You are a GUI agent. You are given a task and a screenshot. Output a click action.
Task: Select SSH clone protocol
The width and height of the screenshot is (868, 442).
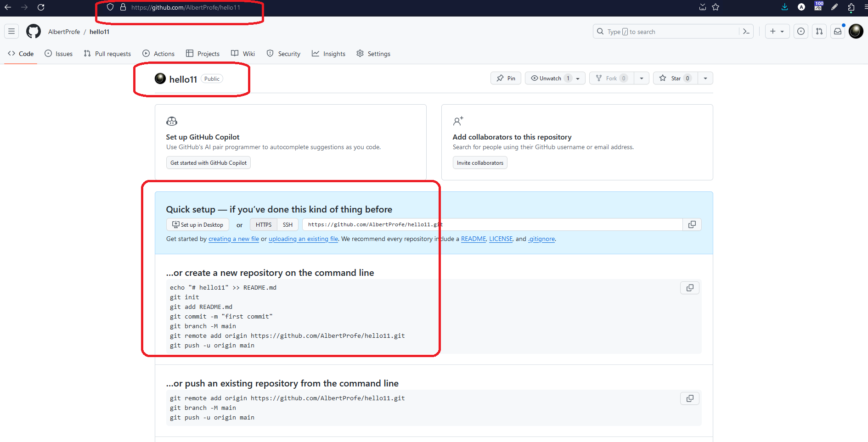(288, 224)
